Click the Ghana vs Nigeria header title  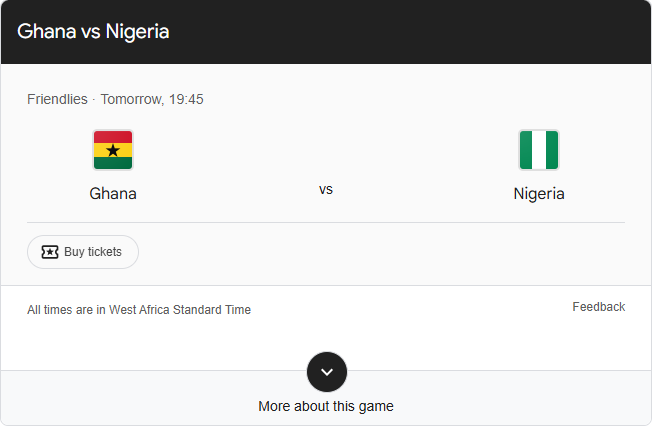[x=93, y=32]
